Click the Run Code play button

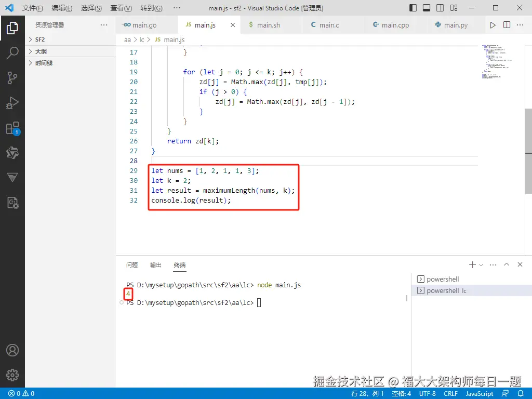point(493,25)
